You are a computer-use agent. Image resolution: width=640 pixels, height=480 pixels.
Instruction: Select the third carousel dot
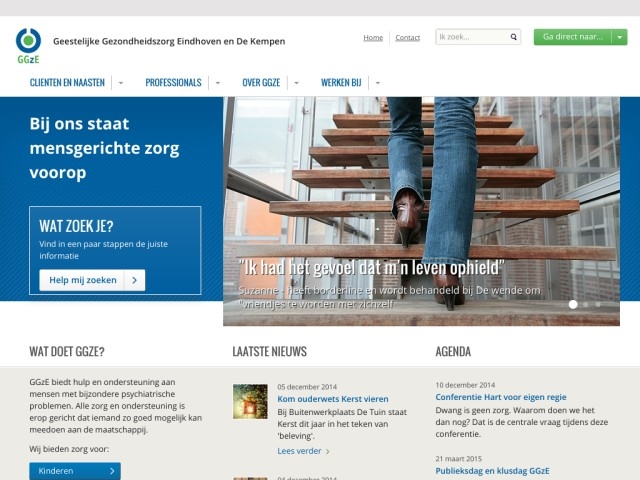(598, 304)
